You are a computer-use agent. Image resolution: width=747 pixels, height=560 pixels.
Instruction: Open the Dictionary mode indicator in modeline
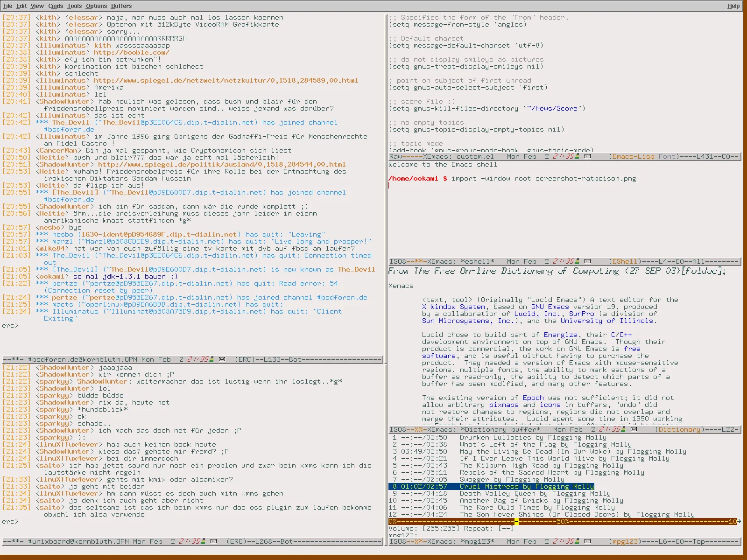click(x=679, y=430)
